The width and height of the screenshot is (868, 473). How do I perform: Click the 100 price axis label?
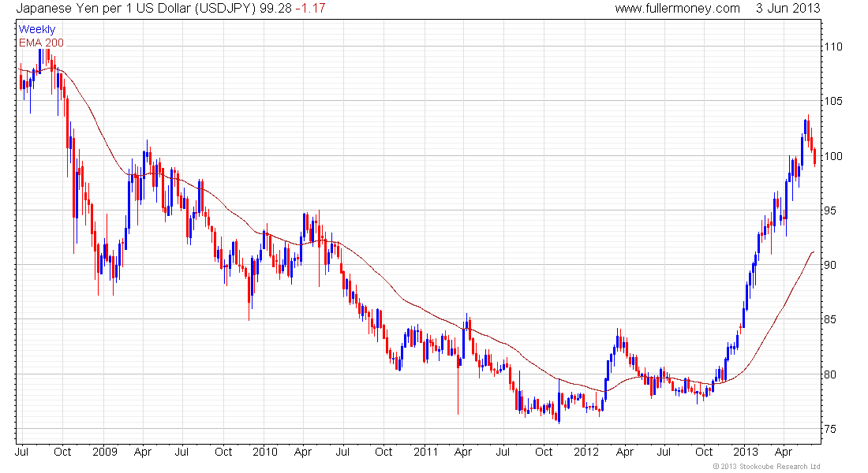pos(832,156)
